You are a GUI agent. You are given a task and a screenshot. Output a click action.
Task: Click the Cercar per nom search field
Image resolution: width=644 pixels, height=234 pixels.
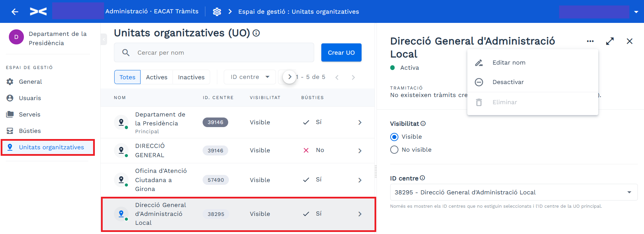pos(214,53)
